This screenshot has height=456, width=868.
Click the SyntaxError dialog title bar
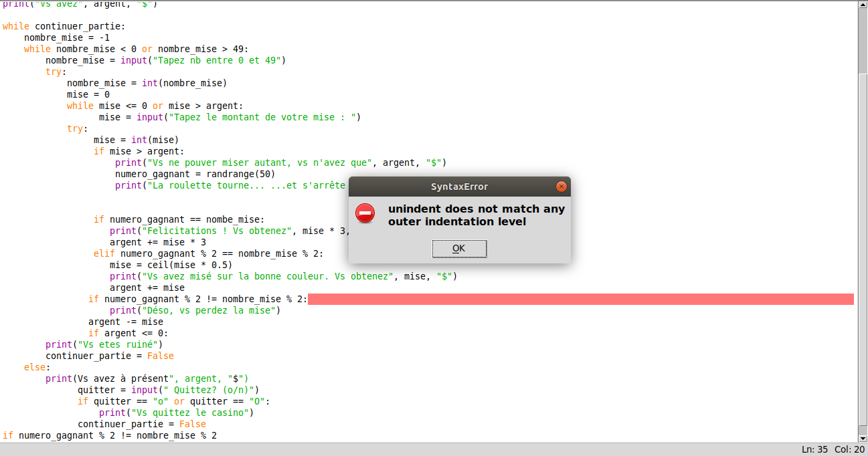(459, 187)
